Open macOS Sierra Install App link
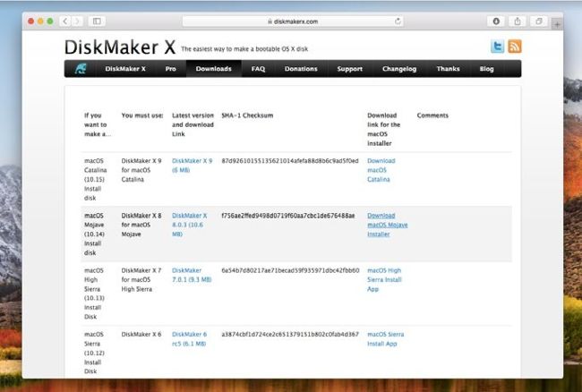This screenshot has width=582, height=392. (x=386, y=339)
